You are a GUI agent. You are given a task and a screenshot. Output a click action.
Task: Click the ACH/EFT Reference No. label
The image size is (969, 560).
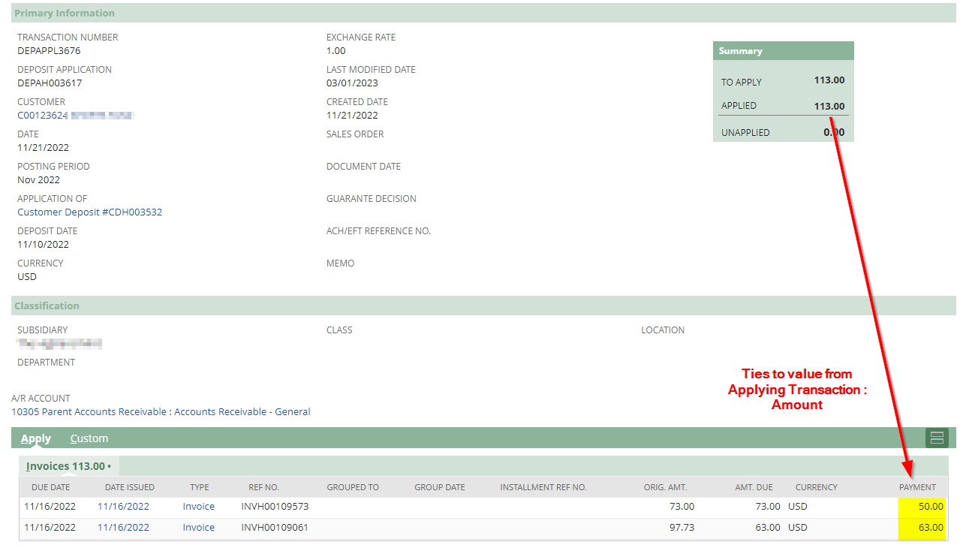pyautogui.click(x=378, y=231)
